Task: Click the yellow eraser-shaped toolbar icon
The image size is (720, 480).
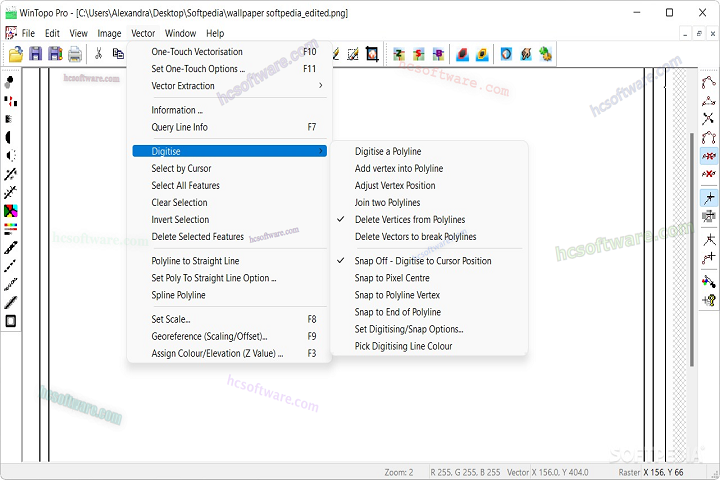Action: [x=482, y=54]
